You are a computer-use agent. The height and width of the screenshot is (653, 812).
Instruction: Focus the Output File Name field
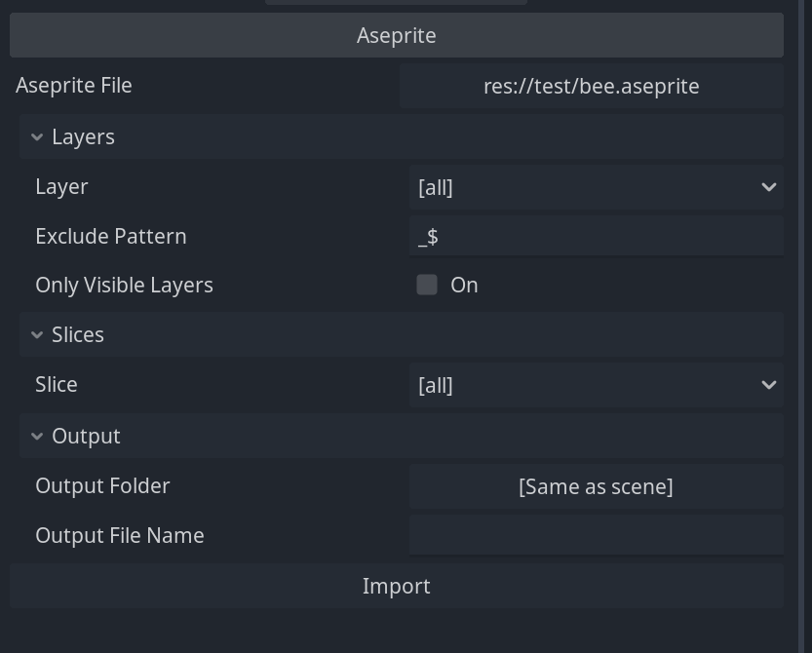pos(596,535)
